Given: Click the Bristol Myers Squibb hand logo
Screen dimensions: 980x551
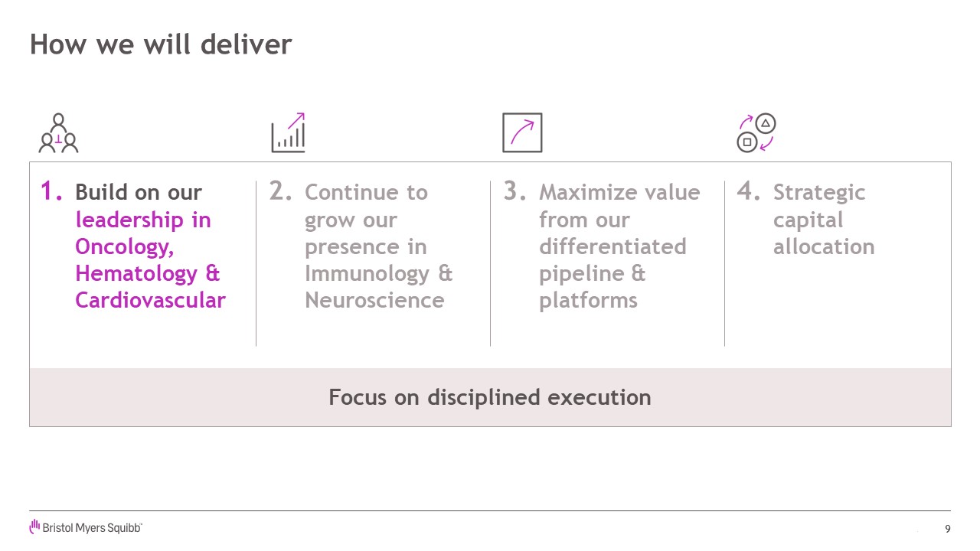Looking at the screenshot, I should tap(34, 527).
